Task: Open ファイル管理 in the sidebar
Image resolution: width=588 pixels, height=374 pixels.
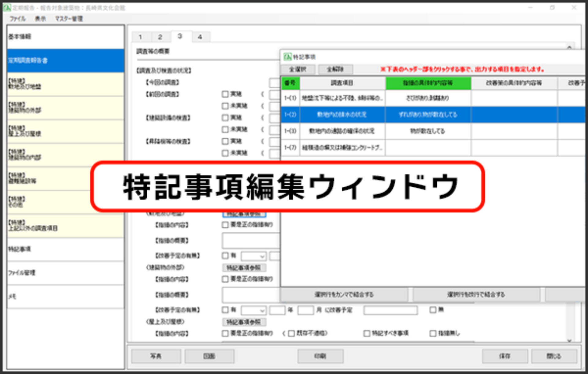Action: coord(66,273)
